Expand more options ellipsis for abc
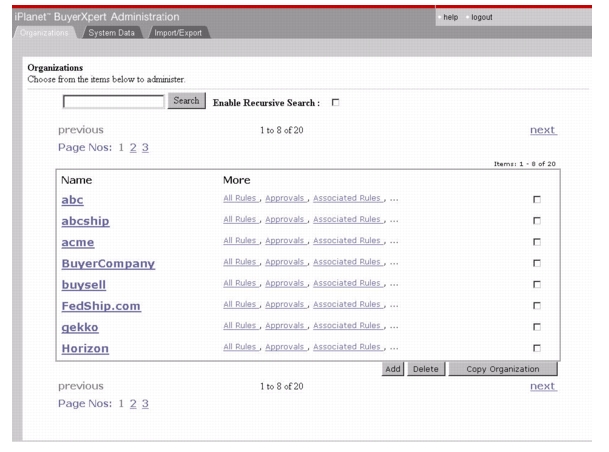The height and width of the screenshot is (452, 609). coord(394,200)
